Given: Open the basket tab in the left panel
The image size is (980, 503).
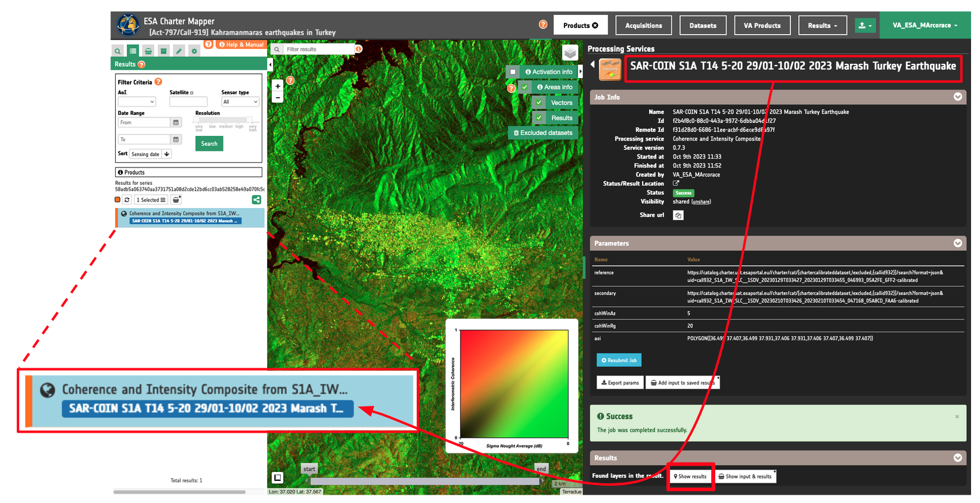Looking at the screenshot, I should 148,51.
